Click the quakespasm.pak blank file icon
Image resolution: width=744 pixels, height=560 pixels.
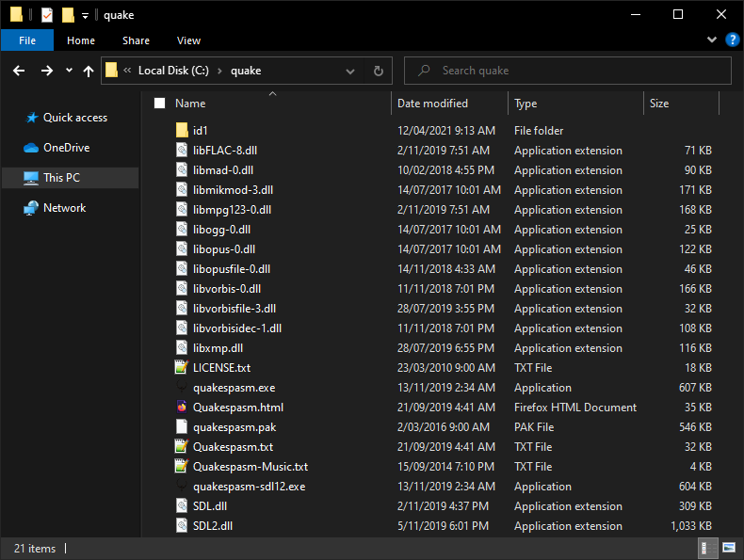coord(182,426)
